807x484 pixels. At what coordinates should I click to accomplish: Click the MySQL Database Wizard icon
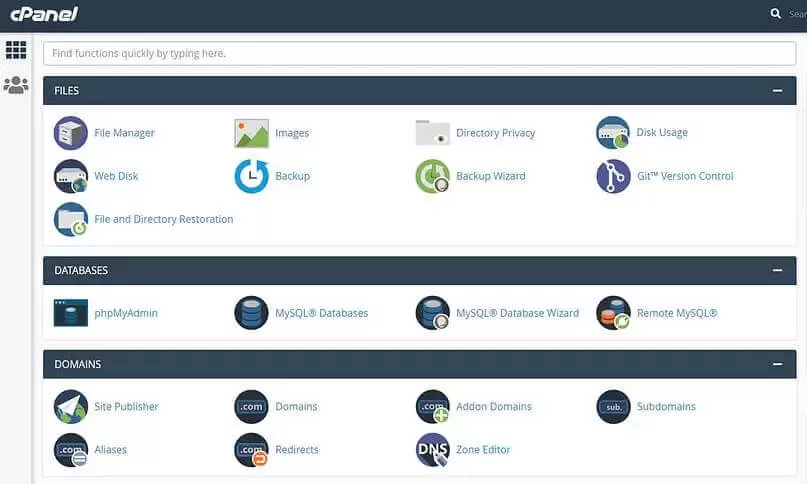432,313
